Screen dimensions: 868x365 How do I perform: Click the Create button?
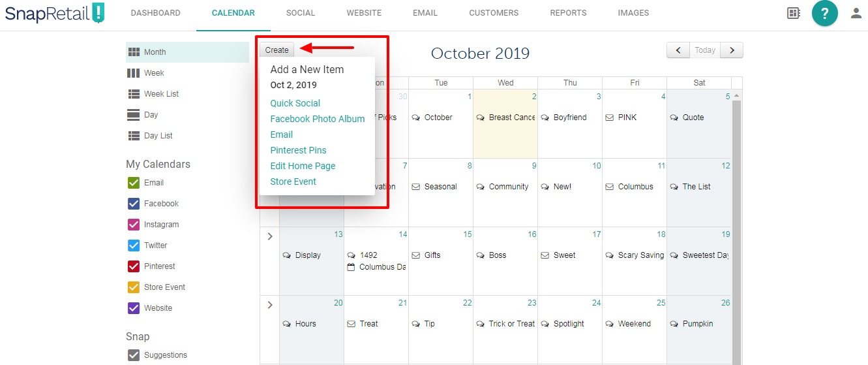277,50
